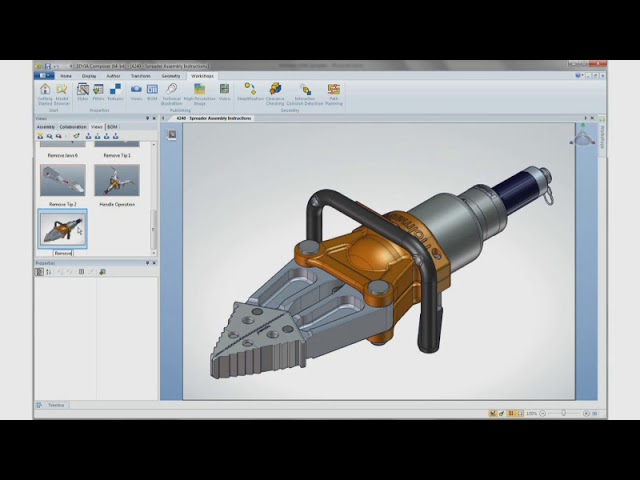The height and width of the screenshot is (480, 640).
Task: Open the Simplification workshop
Action: click(x=250, y=92)
